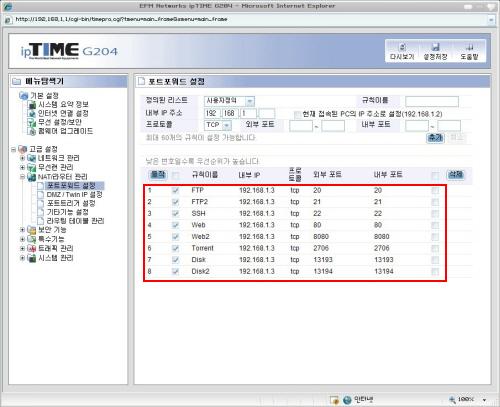Select DMZ / Twin IP 설정 item

tap(74, 195)
